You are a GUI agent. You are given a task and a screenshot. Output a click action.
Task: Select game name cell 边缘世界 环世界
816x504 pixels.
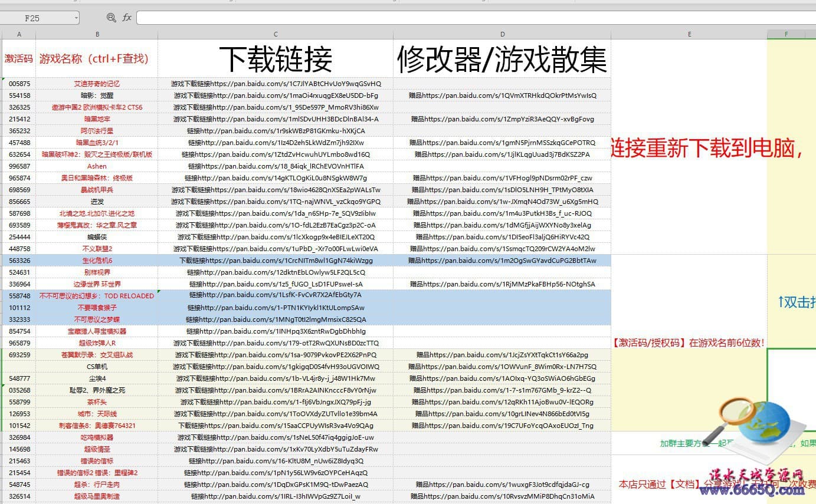point(97,284)
